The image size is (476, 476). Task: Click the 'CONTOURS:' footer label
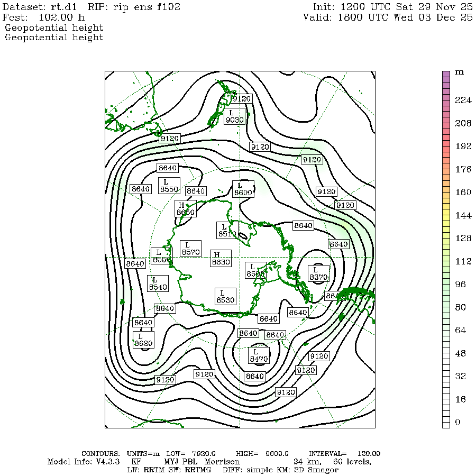coord(101,454)
